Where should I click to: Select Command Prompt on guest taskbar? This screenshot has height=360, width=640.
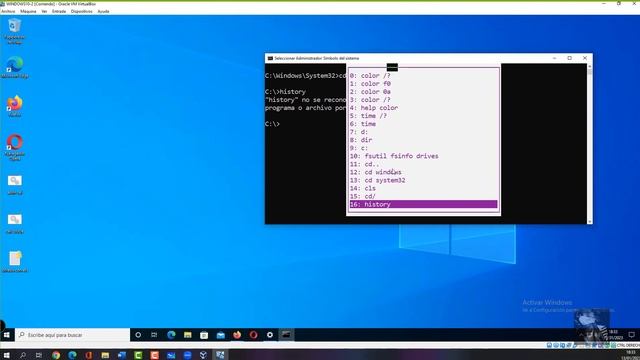coord(286,335)
